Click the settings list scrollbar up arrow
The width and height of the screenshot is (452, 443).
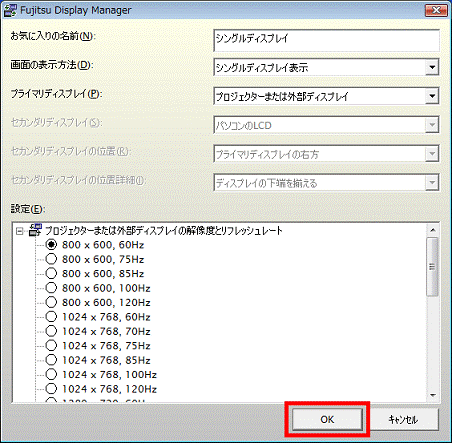(433, 230)
